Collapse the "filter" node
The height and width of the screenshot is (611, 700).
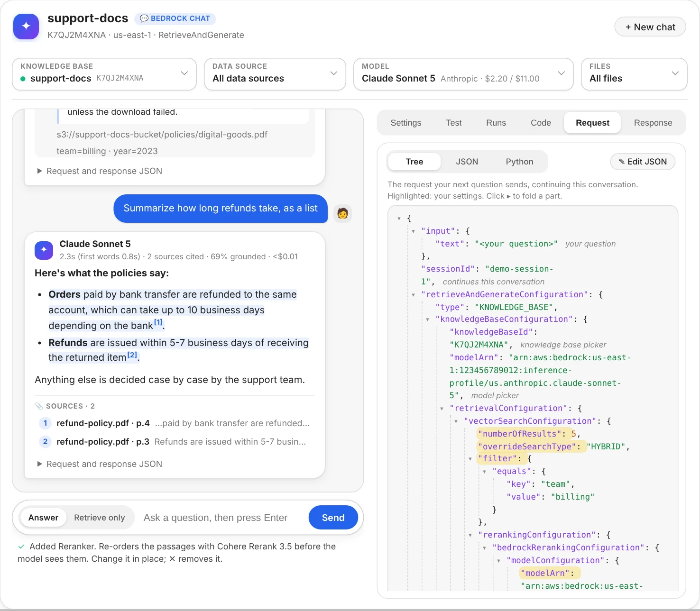tap(470, 459)
